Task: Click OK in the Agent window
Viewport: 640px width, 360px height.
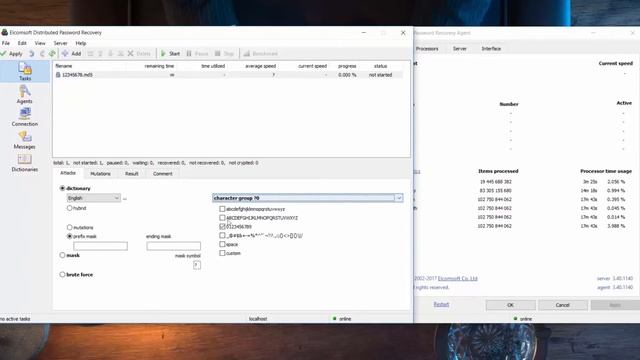Action: 511,305
